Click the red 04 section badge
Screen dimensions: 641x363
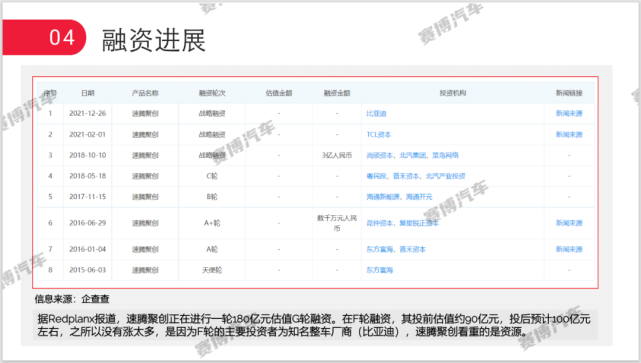[44, 37]
